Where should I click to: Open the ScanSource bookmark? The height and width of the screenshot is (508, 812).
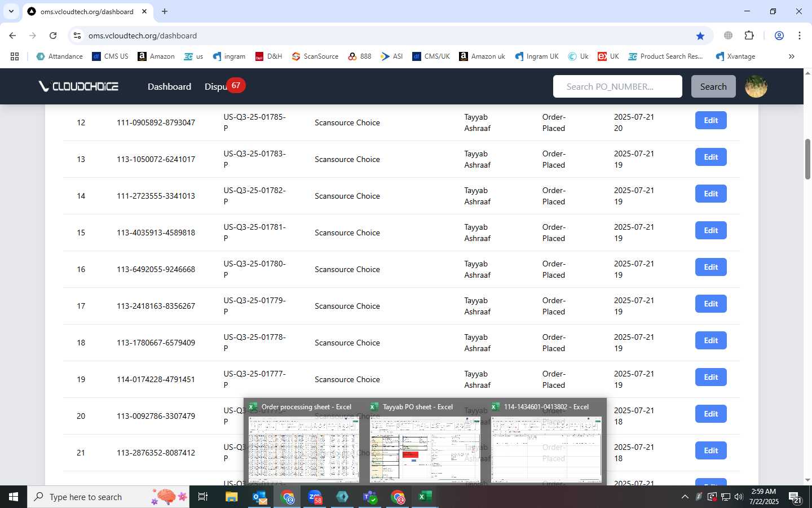point(315,56)
